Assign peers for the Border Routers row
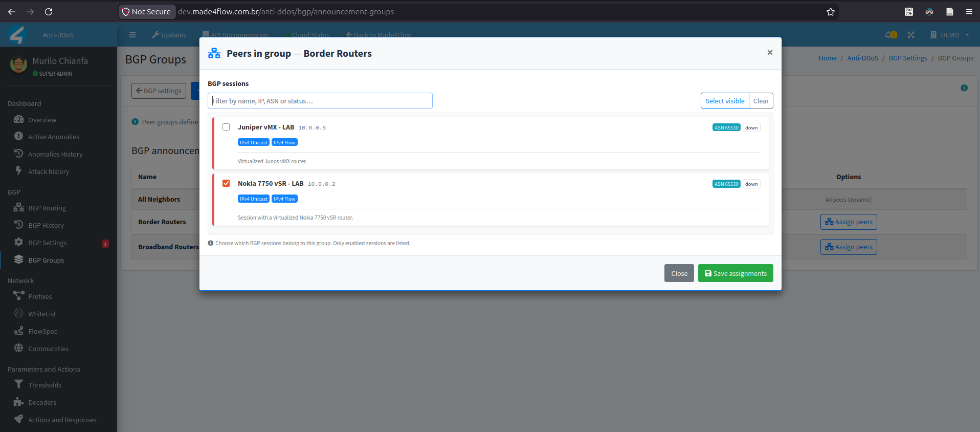The width and height of the screenshot is (980, 432). click(x=849, y=222)
